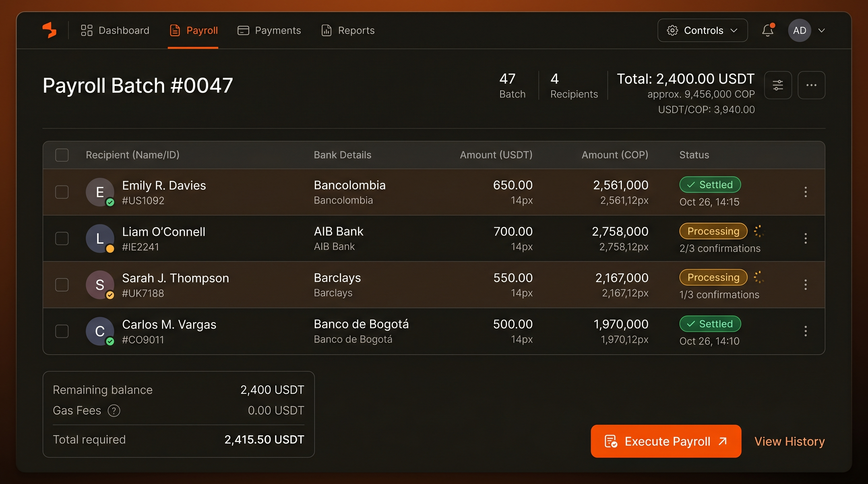Select Carlos M. Vargas checkbox
Image resolution: width=868 pixels, height=484 pixels.
click(x=62, y=331)
